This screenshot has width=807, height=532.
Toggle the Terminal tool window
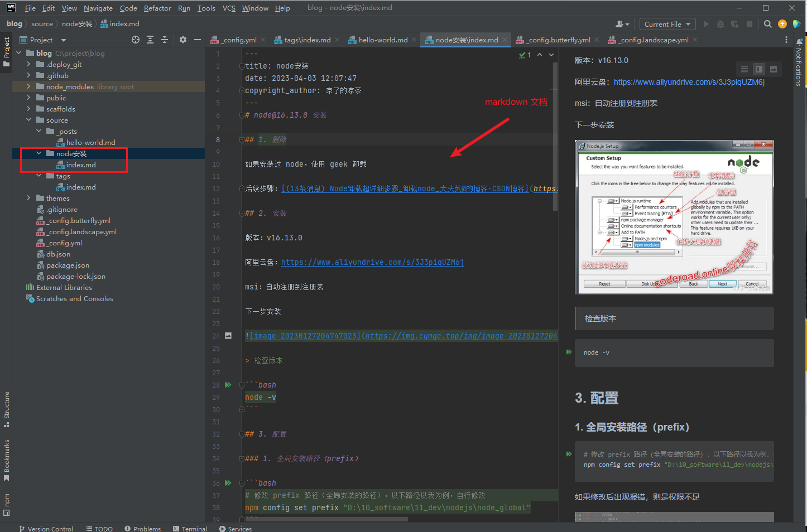(x=190, y=528)
